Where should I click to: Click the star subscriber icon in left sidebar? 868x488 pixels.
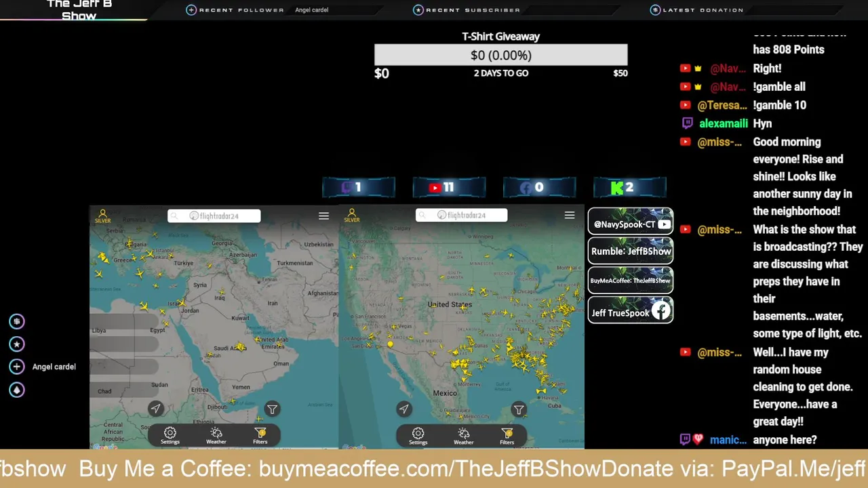[x=17, y=344]
